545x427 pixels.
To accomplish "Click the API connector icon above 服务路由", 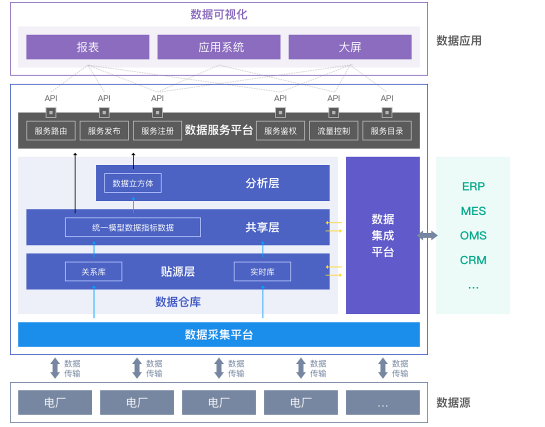I will pyautogui.click(x=51, y=113).
